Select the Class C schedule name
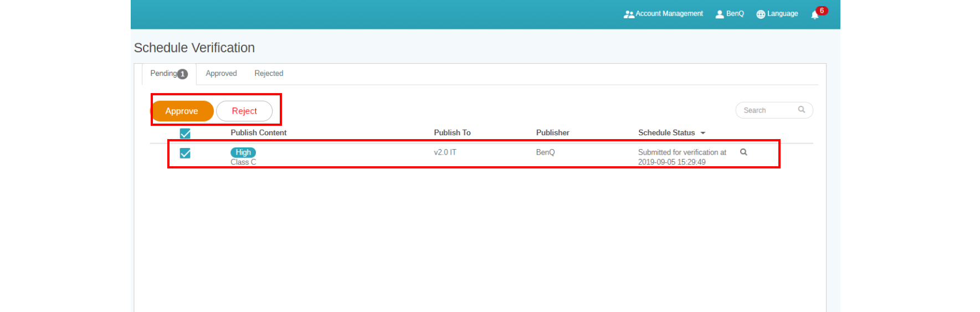Viewport: 980px width, 312px height. click(243, 162)
